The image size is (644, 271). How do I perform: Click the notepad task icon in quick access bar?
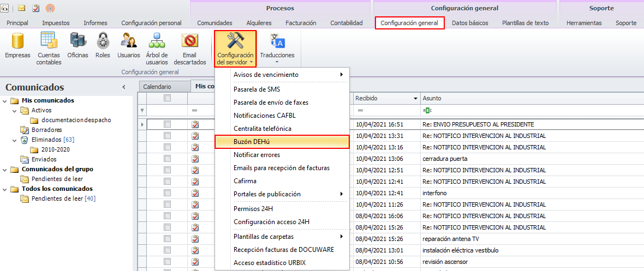point(35,8)
